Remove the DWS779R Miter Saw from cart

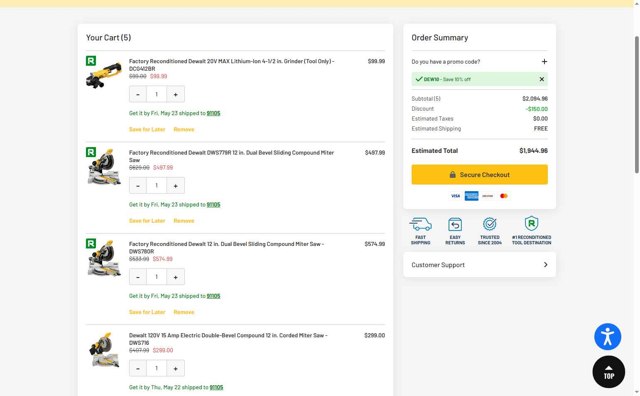point(184,221)
